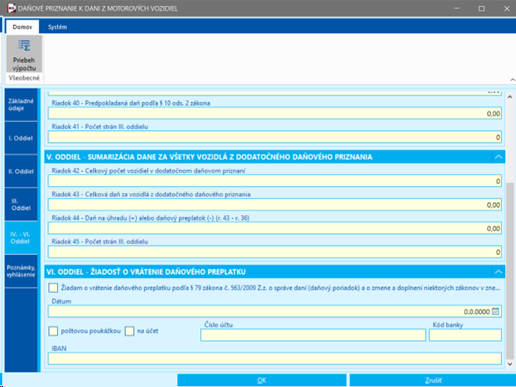Screen dimensions: 516x387
Task: Focus the Riadok 41 počet strán field
Action: click(x=275, y=137)
